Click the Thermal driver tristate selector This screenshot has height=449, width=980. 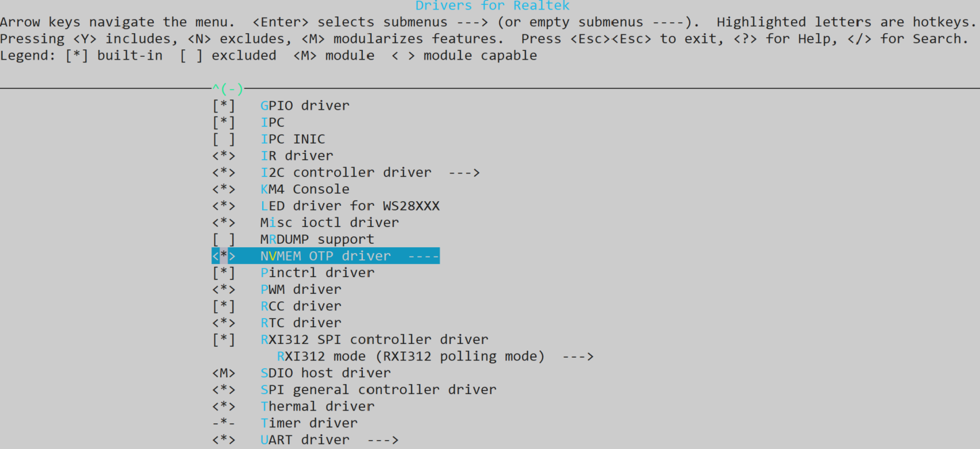click(223, 406)
